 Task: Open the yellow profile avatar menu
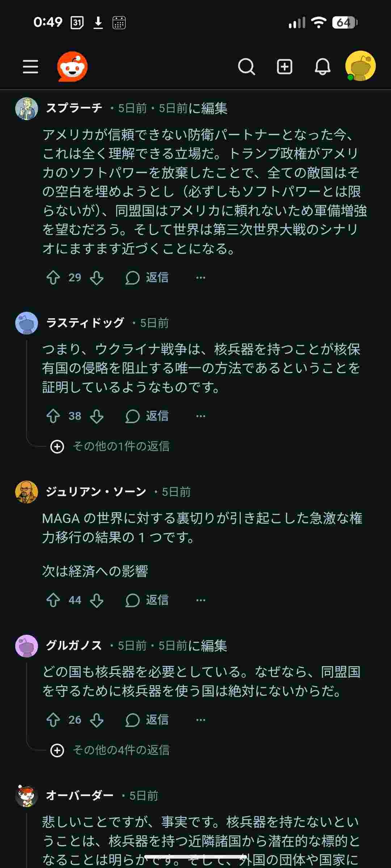360,66
